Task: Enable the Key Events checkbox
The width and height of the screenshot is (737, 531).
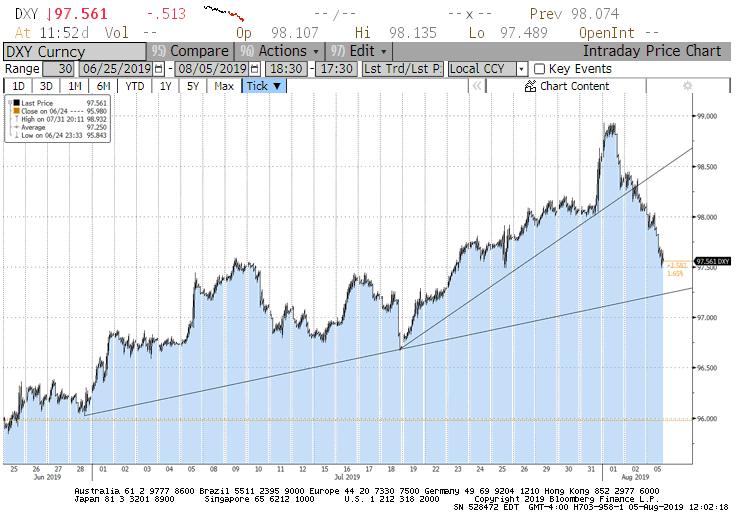Action: click(540, 69)
